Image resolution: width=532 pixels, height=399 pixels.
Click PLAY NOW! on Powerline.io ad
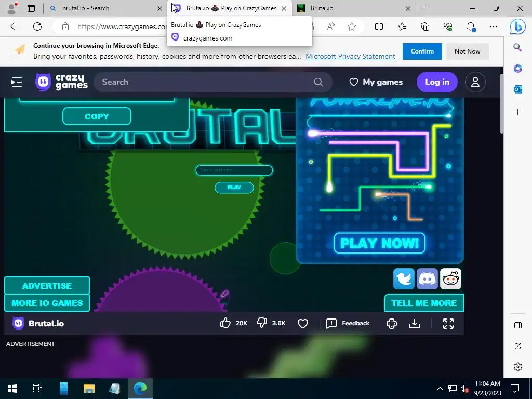point(380,243)
